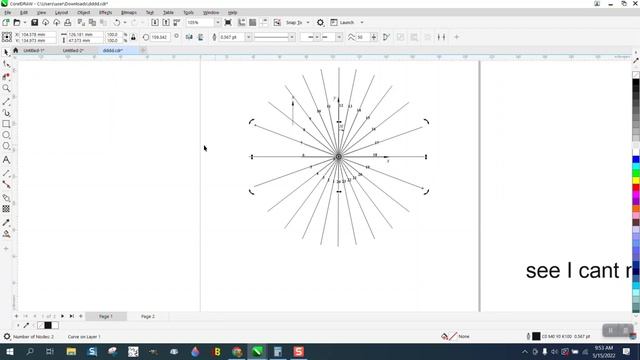Toggle the Show grid button
Viewport: 640px width, 360px height.
point(253,22)
